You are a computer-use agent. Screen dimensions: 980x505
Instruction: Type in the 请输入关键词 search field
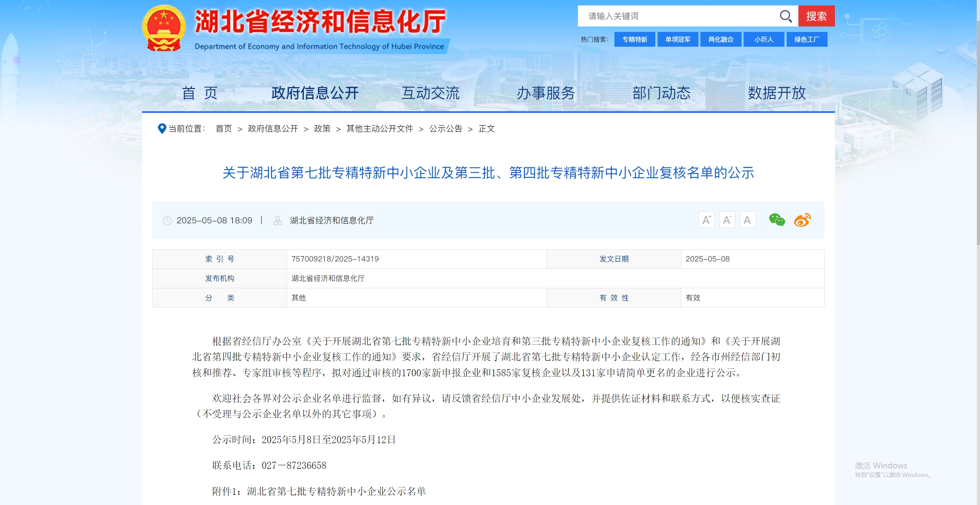(677, 16)
